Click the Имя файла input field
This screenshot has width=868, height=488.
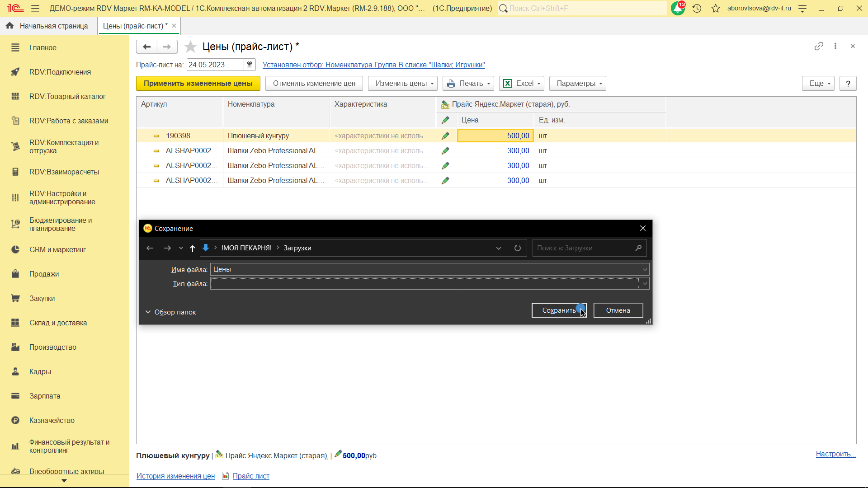click(x=425, y=270)
